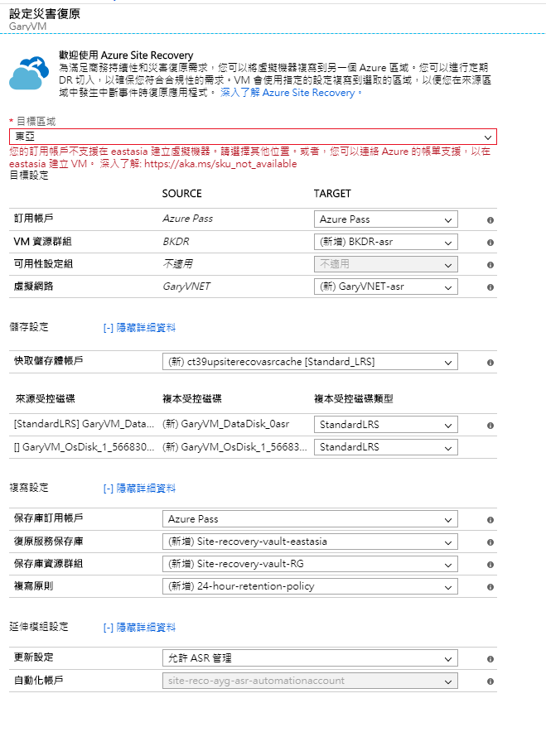This screenshot has width=546, height=756.
Task: Click info icon for 可用性設定組 row
Action: 490,265
